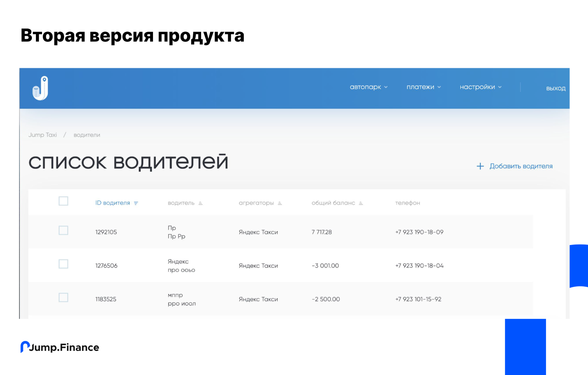588x375 pixels.
Task: Expand the автопарк dropdown chevron
Action: pos(386,87)
